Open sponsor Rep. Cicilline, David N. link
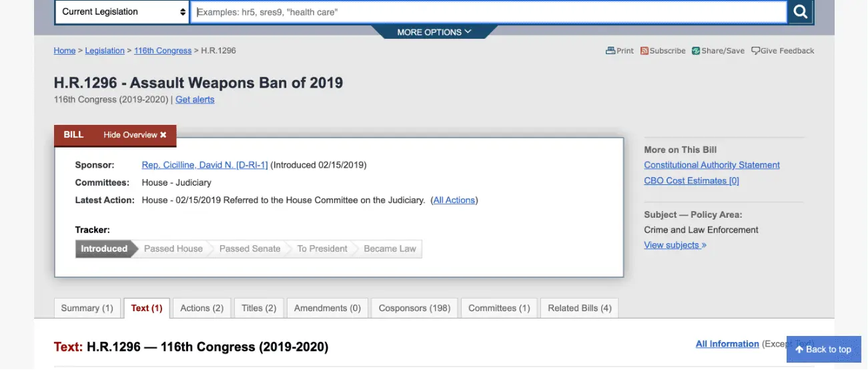This screenshot has height=370, width=868. point(205,165)
